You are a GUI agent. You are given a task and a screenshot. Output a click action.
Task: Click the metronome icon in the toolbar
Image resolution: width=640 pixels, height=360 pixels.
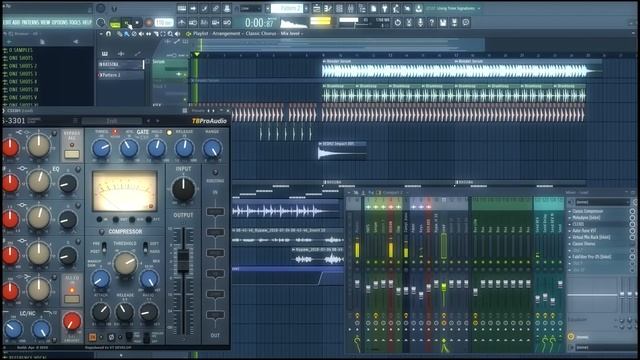(182, 23)
